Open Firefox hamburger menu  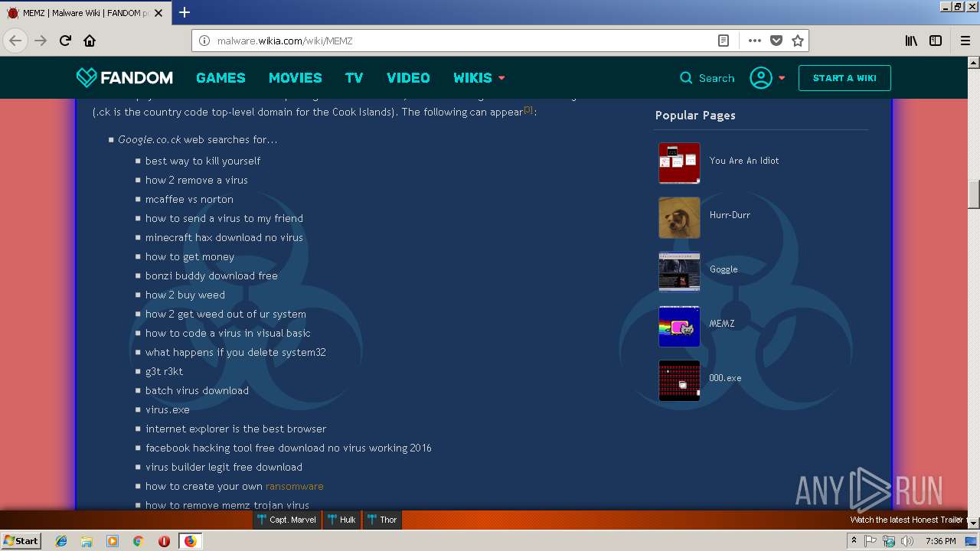[965, 41]
